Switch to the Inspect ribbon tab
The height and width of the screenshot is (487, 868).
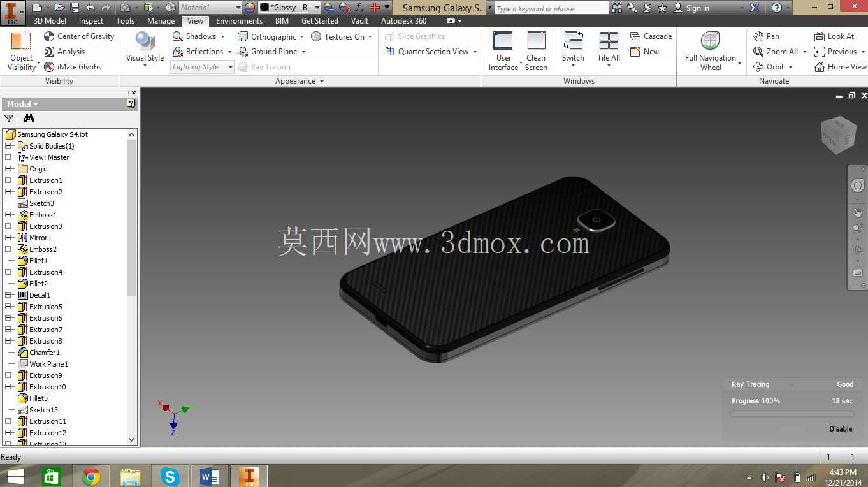pyautogui.click(x=91, y=21)
